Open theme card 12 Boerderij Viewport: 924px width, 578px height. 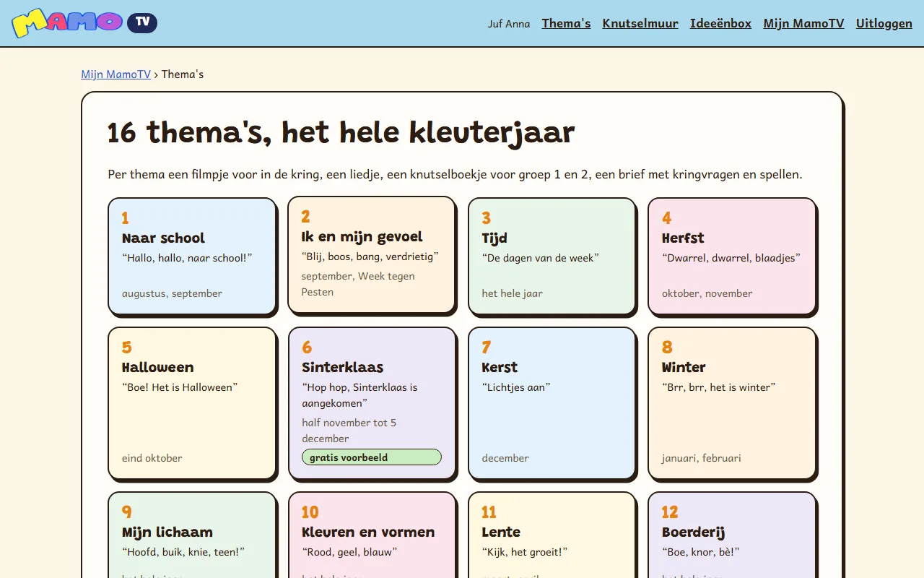pos(732,535)
